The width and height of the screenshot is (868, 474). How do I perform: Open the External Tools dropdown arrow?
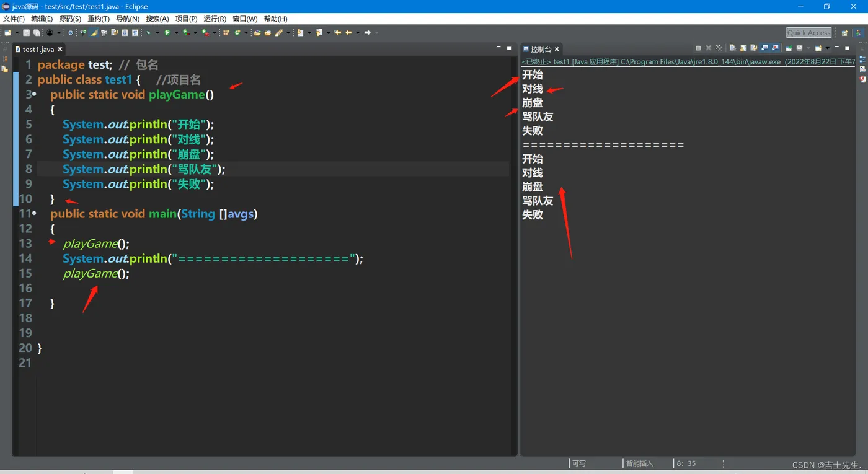point(215,32)
